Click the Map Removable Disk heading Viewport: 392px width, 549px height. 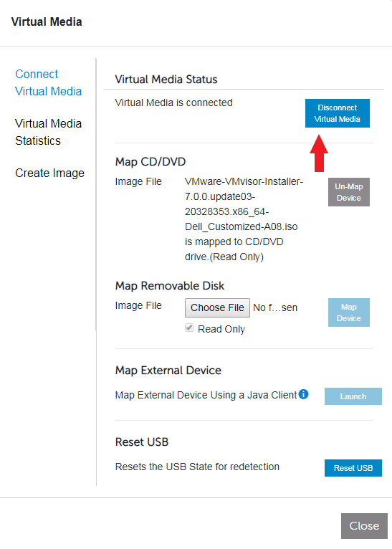point(170,286)
